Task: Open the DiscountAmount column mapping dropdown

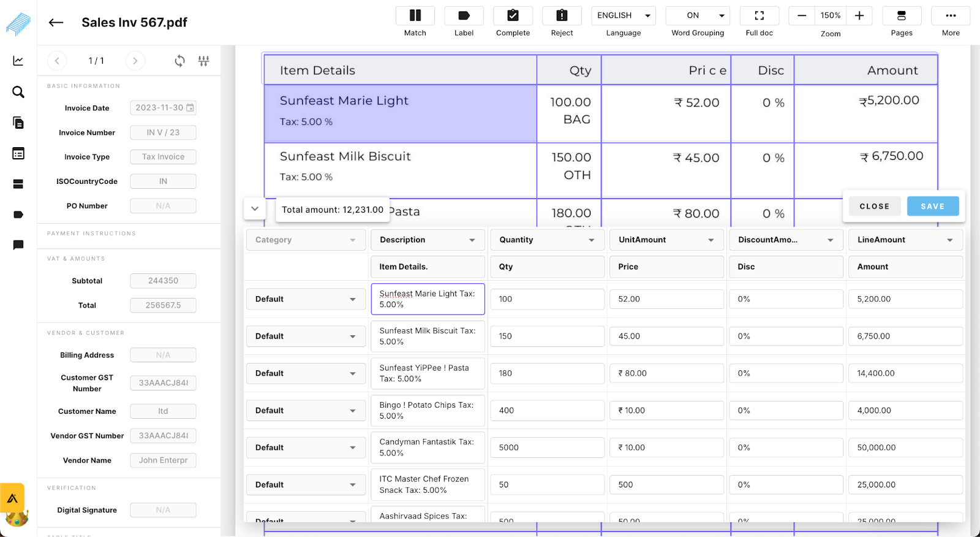Action: point(786,240)
